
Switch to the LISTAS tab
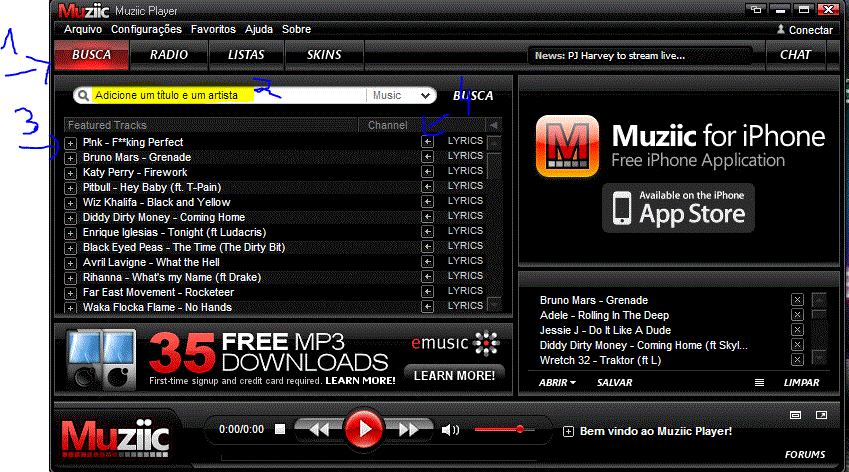(246, 55)
